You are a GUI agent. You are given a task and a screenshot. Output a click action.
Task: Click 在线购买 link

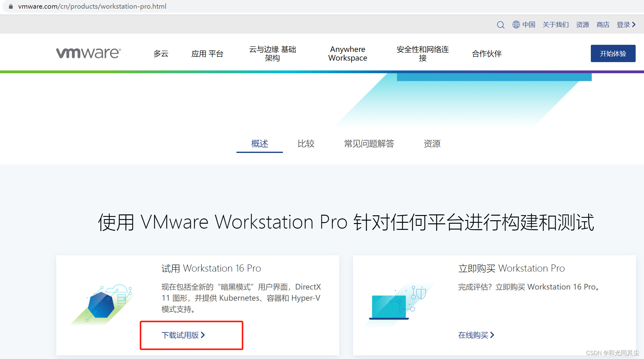(x=476, y=335)
